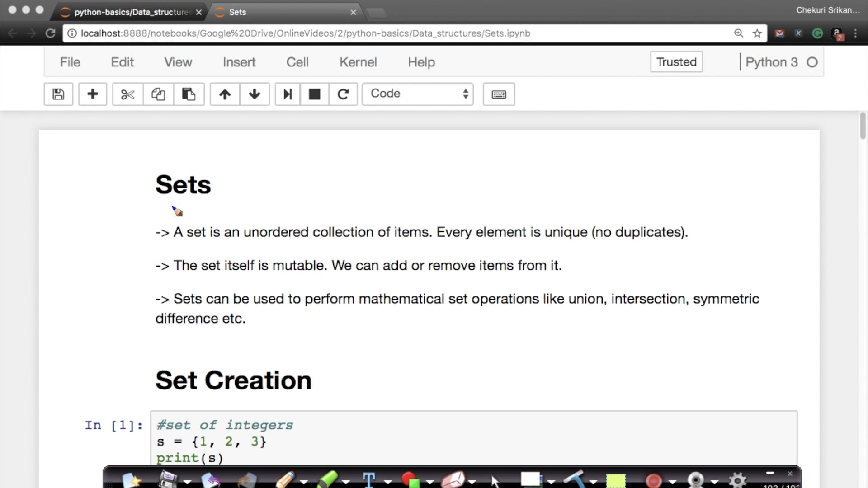Switch to the python-basics/Data_structures tab
The image size is (868, 488).
(x=132, y=12)
